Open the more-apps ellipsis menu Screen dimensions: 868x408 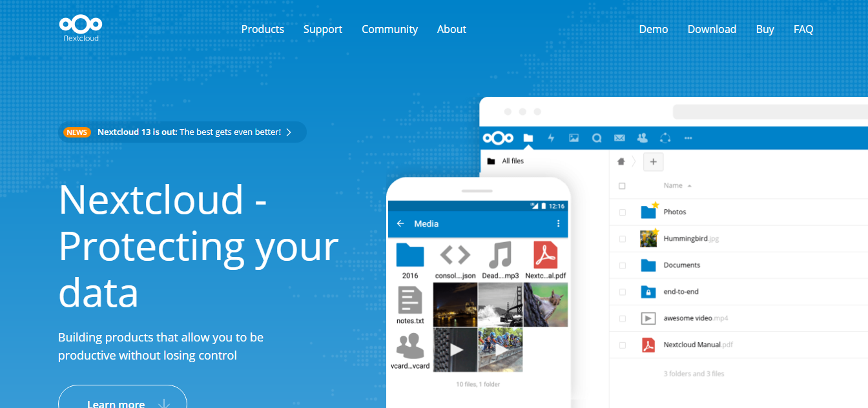[688, 138]
